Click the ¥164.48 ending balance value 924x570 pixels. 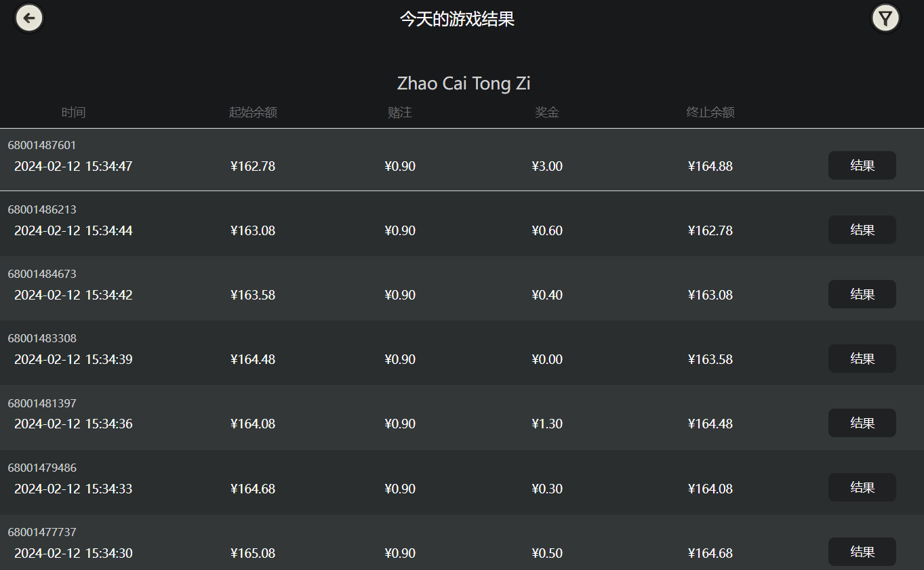point(710,424)
